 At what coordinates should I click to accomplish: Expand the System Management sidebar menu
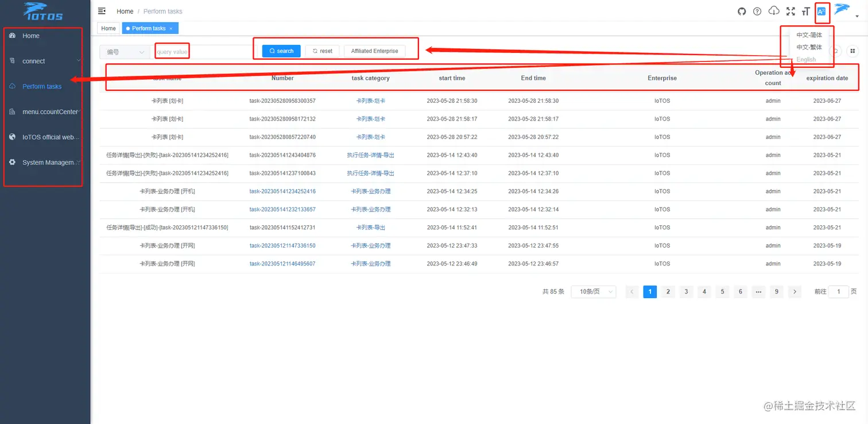pyautogui.click(x=45, y=163)
